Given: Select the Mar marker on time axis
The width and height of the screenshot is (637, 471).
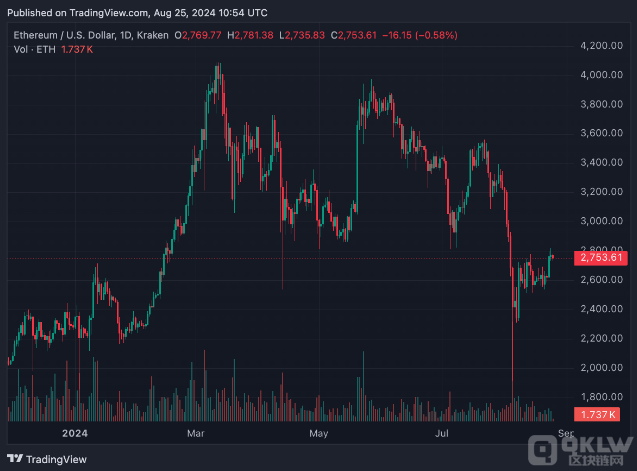Looking at the screenshot, I should [x=196, y=433].
